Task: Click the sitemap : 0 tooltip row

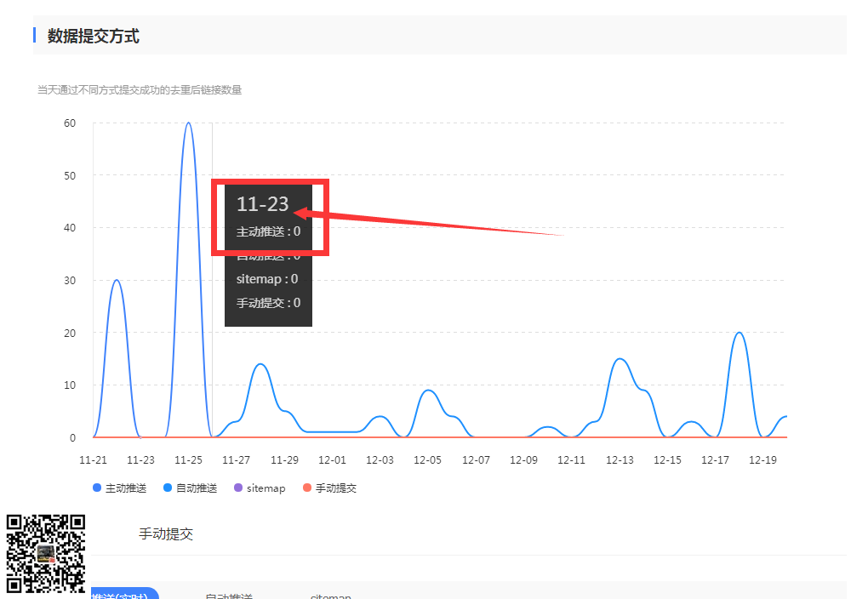Action: 267,279
